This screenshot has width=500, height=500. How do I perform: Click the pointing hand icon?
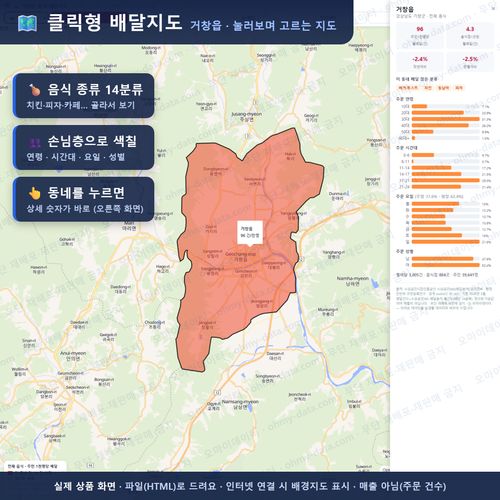(x=35, y=193)
